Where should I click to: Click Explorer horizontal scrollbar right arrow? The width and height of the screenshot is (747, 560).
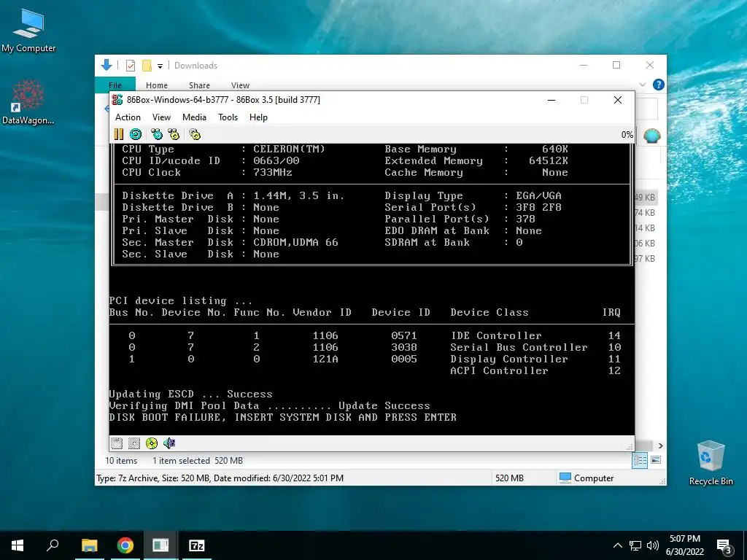[660, 446]
